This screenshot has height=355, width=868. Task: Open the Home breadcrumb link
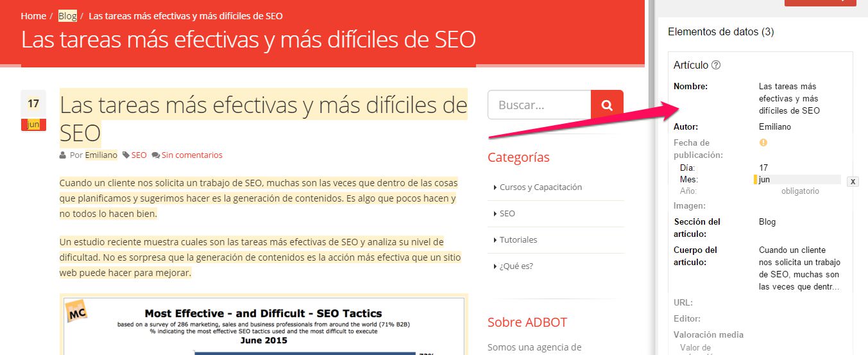click(33, 15)
